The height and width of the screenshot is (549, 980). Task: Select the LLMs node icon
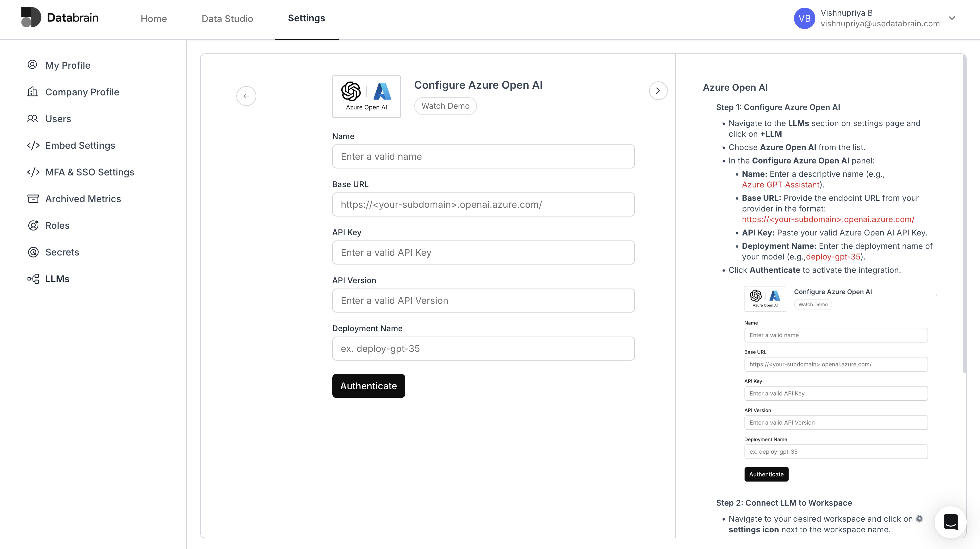click(33, 279)
